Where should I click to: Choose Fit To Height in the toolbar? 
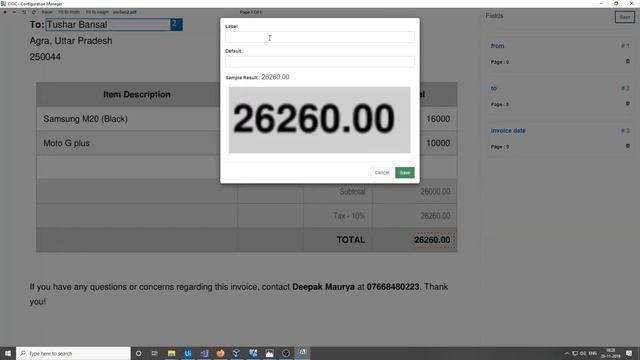pos(97,12)
